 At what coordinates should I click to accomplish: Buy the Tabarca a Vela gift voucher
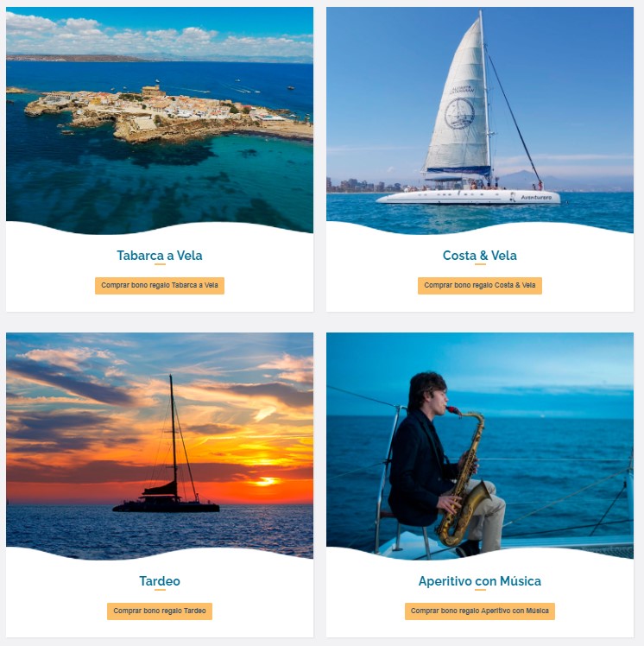coord(160,286)
